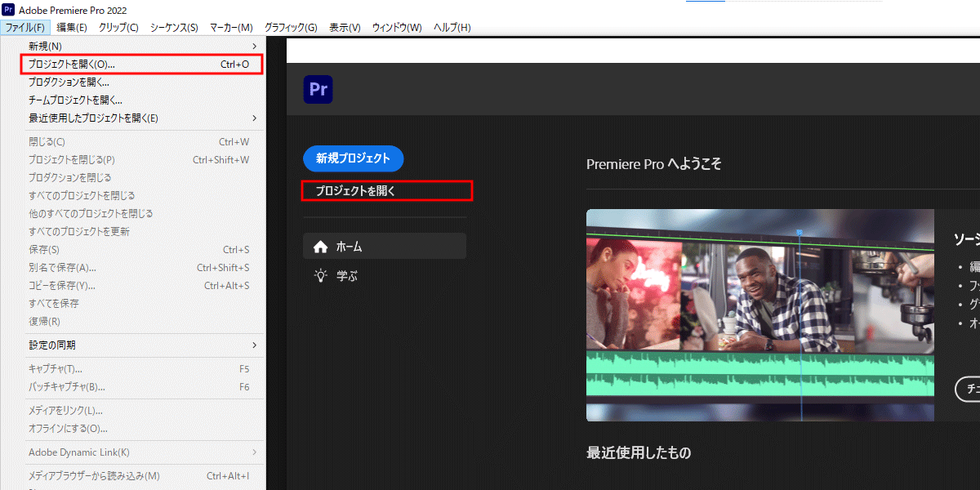
Task: Expand the 新規(N) submenu
Action: [142, 46]
